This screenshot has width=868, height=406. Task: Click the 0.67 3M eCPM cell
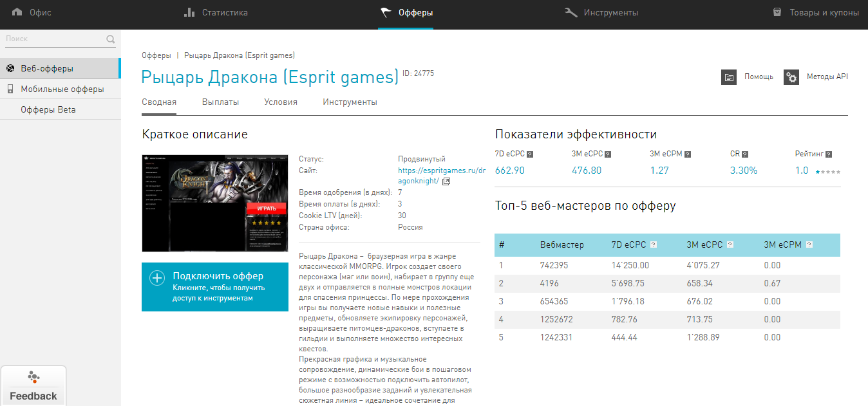[772, 283]
